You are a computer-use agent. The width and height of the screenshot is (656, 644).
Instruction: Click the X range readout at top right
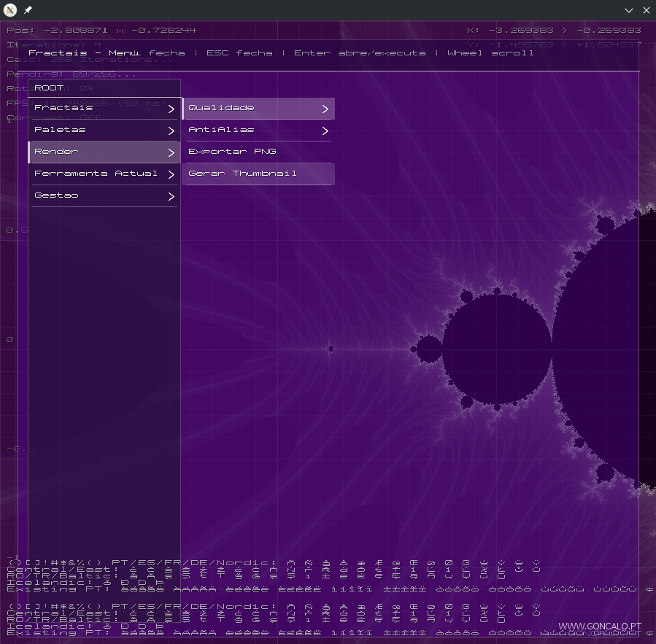(554, 31)
